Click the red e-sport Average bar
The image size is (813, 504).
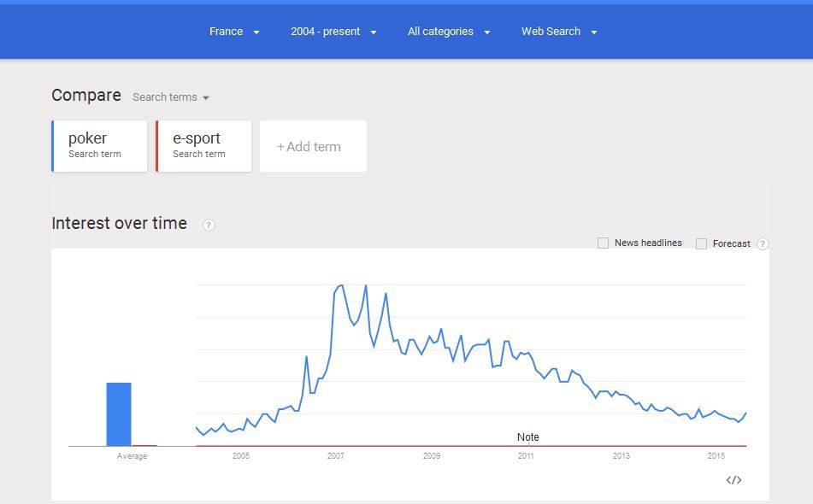pyautogui.click(x=144, y=445)
